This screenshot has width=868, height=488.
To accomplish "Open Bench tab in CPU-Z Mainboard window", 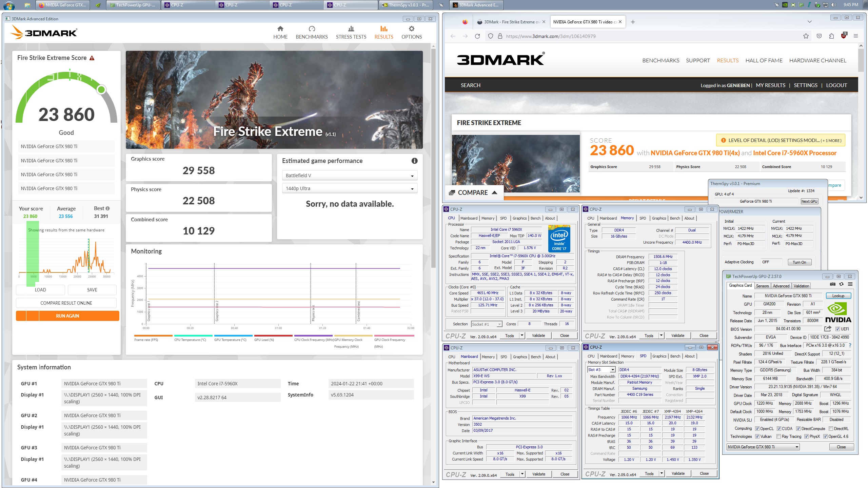I will 536,357.
